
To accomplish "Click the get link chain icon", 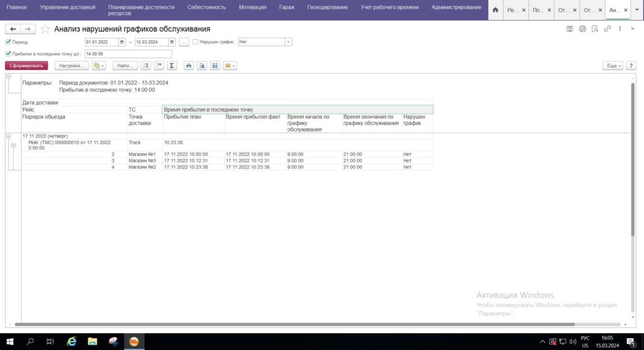I will 608,29.
